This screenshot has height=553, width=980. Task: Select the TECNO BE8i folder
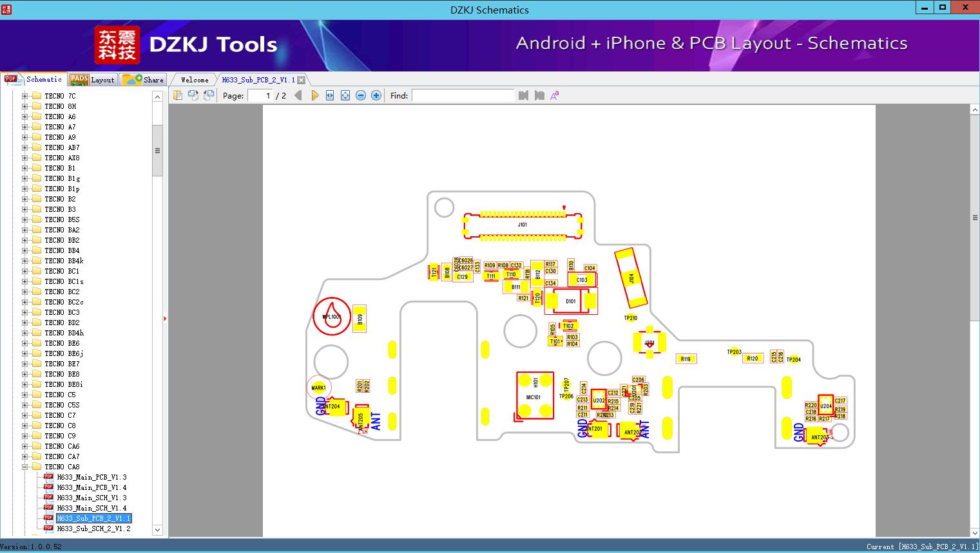point(63,384)
